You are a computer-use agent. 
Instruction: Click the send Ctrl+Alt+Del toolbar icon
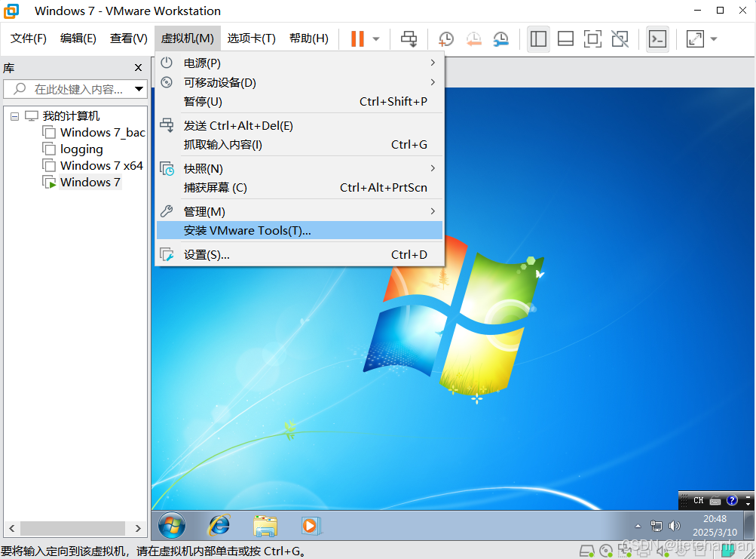pos(409,38)
